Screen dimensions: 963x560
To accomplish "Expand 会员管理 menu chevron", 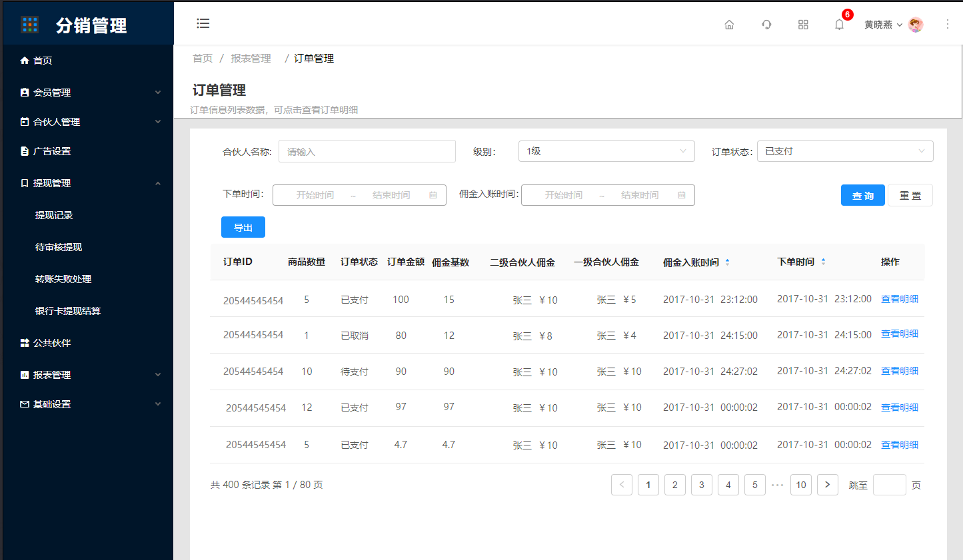I will pyautogui.click(x=158, y=93).
